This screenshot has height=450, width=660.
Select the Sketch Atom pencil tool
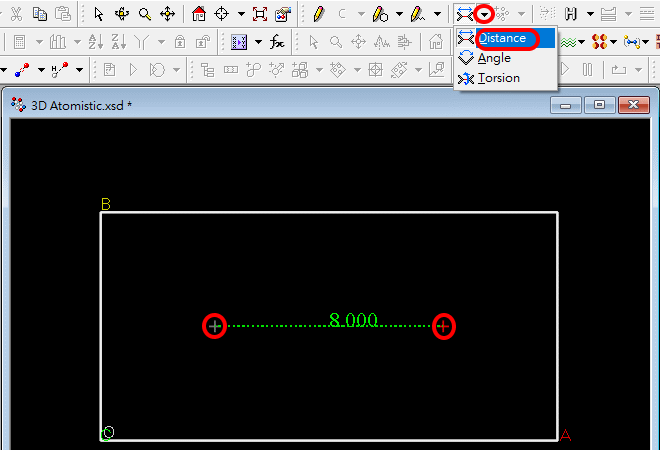(x=318, y=14)
